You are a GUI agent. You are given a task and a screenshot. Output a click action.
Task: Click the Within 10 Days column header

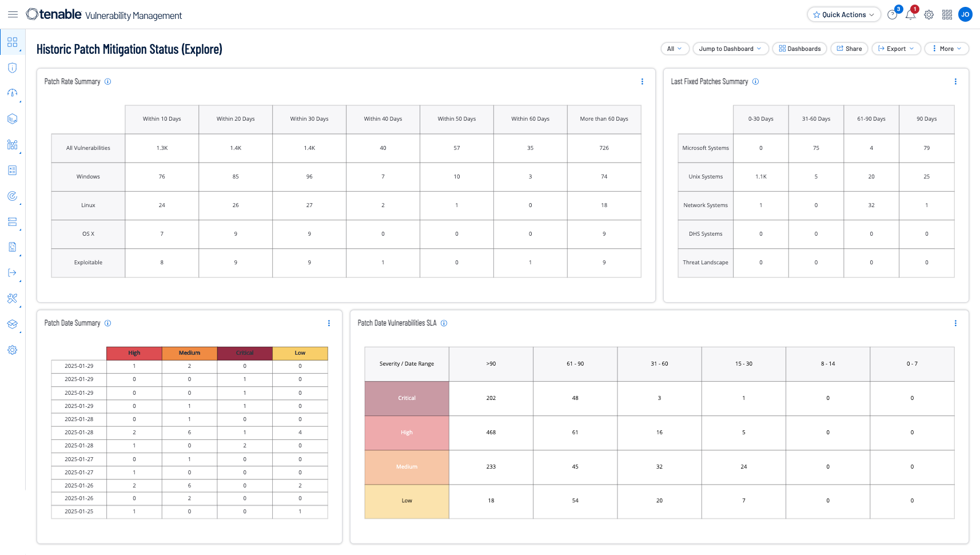[162, 119]
